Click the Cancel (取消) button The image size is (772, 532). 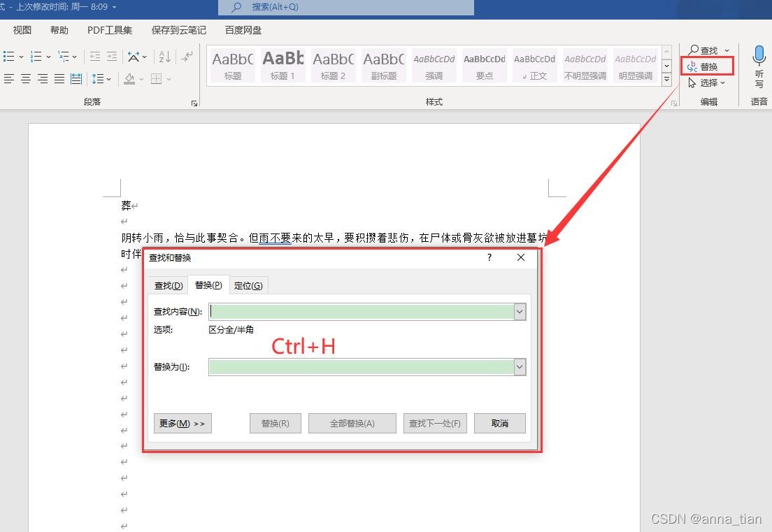point(499,423)
